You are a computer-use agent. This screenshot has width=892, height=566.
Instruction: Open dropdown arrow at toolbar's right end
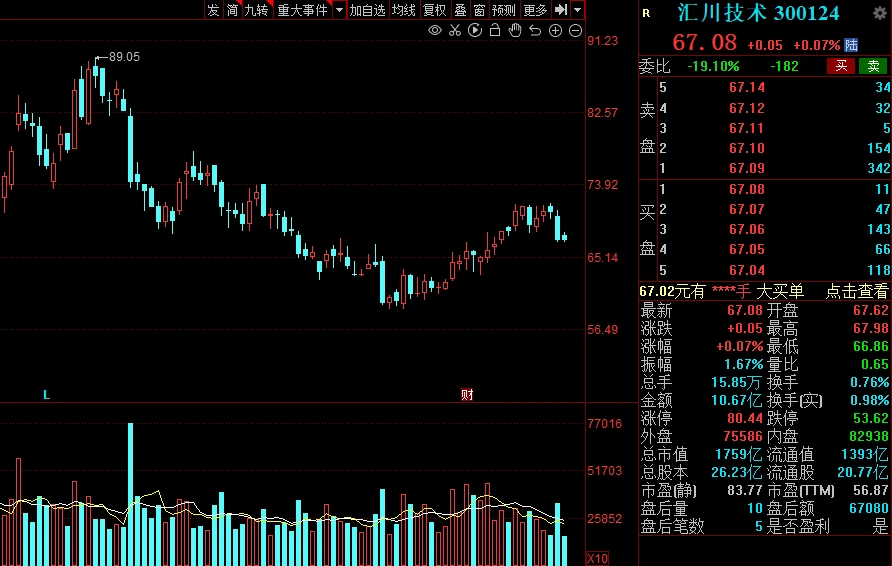pyautogui.click(x=577, y=10)
